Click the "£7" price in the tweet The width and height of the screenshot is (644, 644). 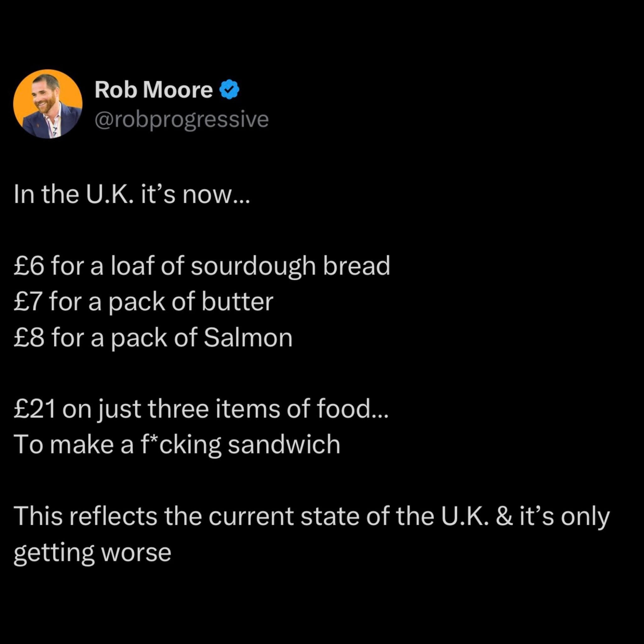[x=29, y=302]
